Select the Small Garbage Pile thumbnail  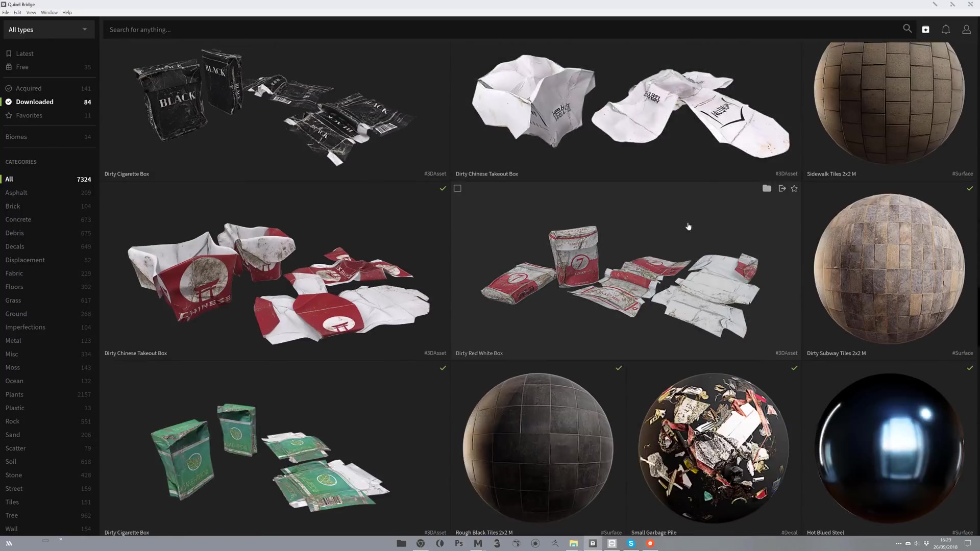pos(714,447)
